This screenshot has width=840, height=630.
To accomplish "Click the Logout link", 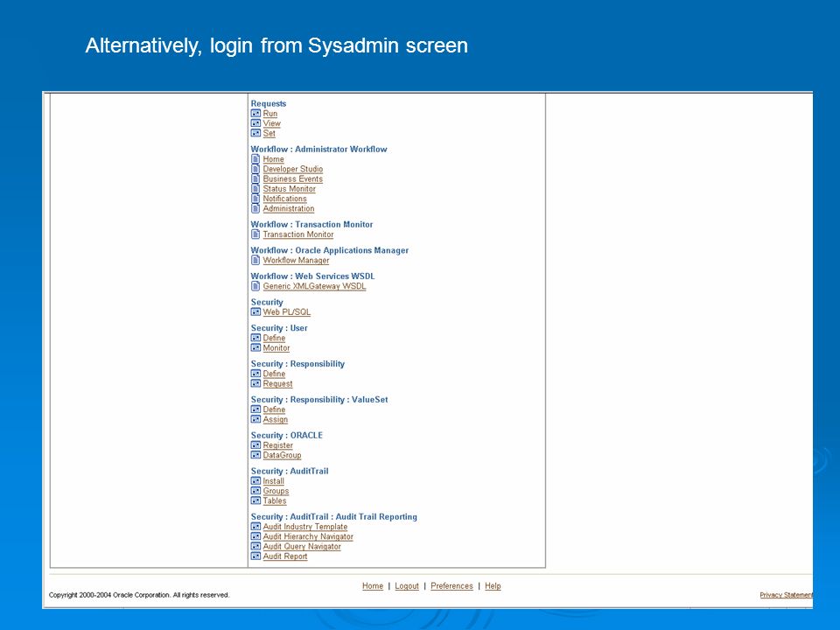I will click(407, 586).
